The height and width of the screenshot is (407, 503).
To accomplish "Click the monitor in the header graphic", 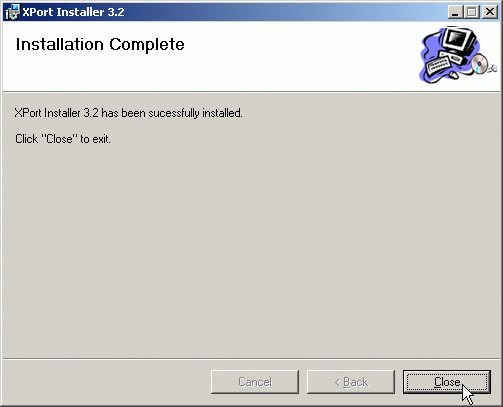I will click(459, 41).
